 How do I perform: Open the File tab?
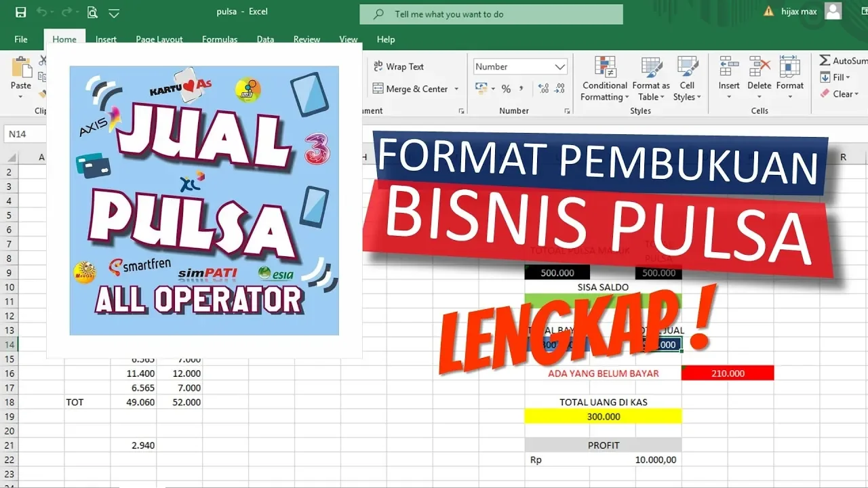(x=21, y=39)
